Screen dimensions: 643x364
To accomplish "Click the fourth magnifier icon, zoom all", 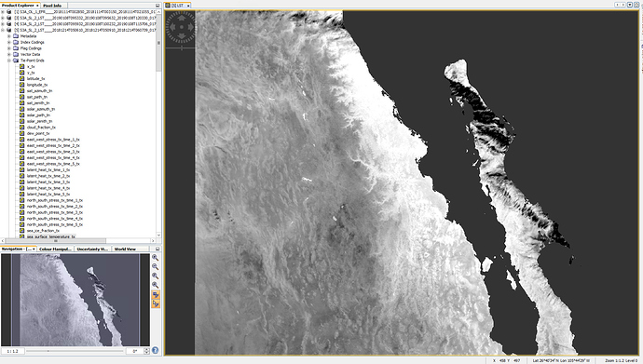I will pyautogui.click(x=155, y=285).
